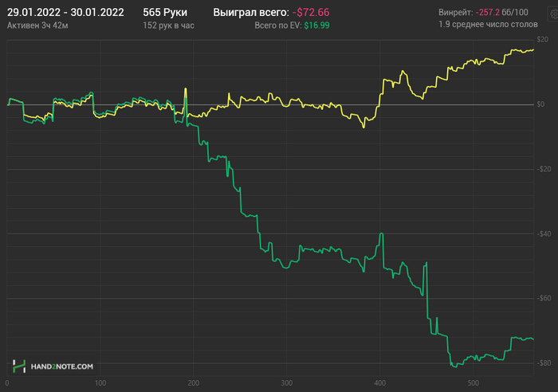Click the $0 y-axis label
558x392 pixels.
tap(540, 104)
